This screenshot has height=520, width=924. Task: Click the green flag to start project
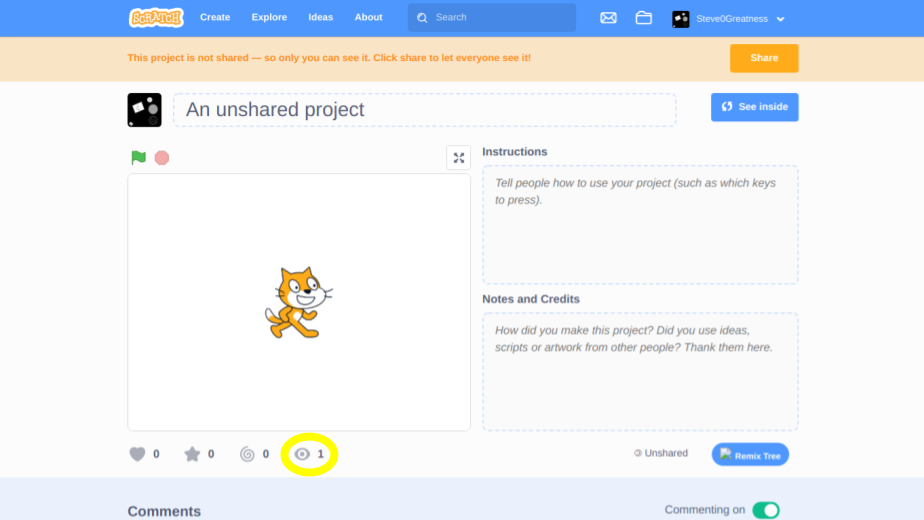pyautogui.click(x=138, y=158)
